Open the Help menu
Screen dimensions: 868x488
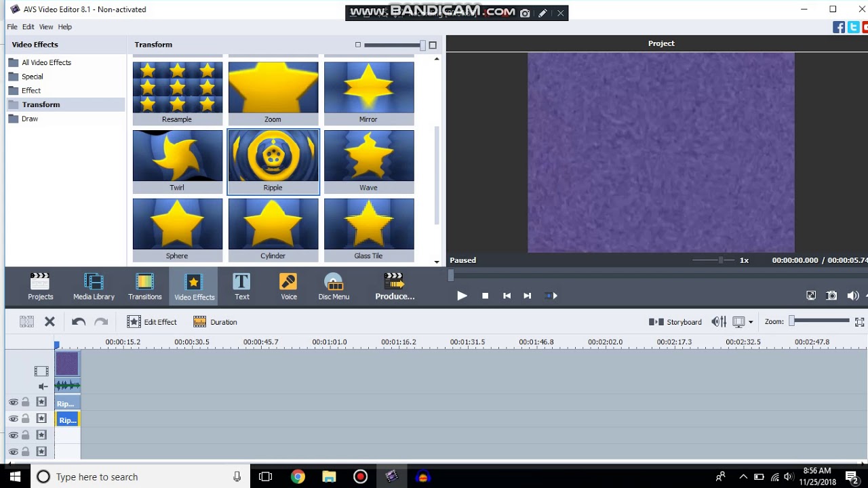point(65,27)
